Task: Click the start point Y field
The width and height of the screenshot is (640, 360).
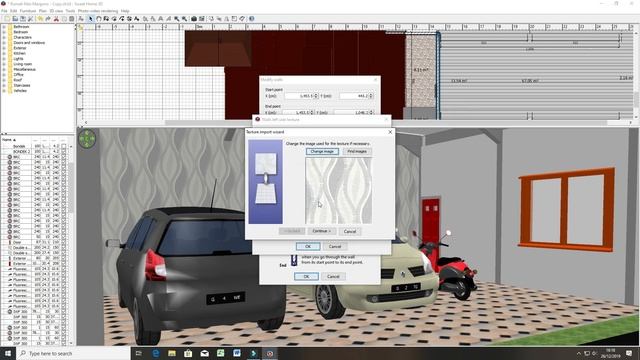Action: pyautogui.click(x=356, y=96)
